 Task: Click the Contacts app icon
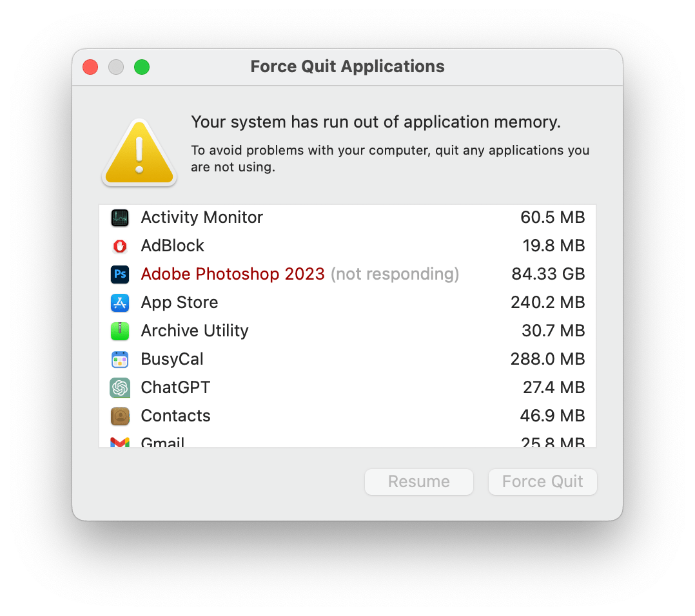[x=120, y=416]
